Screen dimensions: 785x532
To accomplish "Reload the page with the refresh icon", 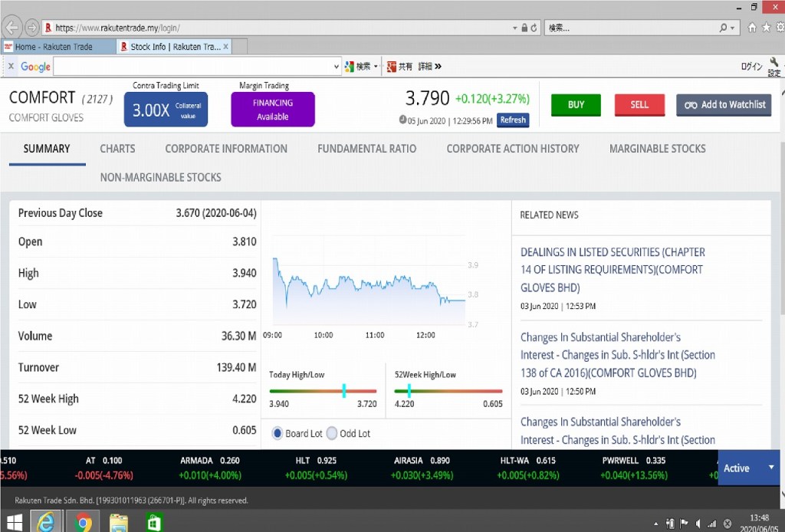I will click(x=534, y=28).
